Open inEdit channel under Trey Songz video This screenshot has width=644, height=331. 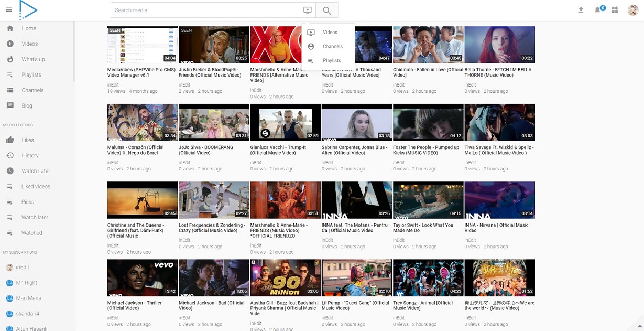(399, 318)
